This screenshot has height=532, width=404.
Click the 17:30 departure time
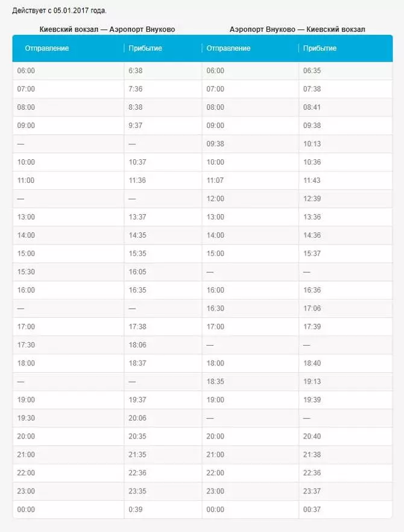[26, 345]
